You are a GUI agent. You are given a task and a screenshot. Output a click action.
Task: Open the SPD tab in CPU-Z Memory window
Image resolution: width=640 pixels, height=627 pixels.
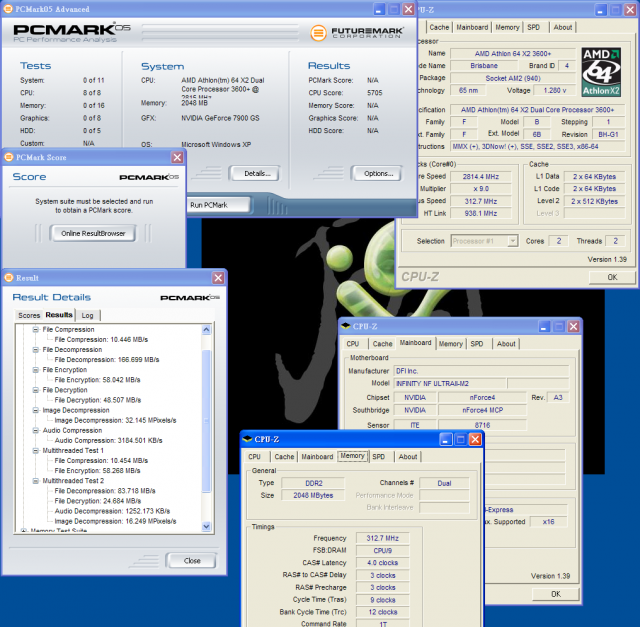coord(379,456)
